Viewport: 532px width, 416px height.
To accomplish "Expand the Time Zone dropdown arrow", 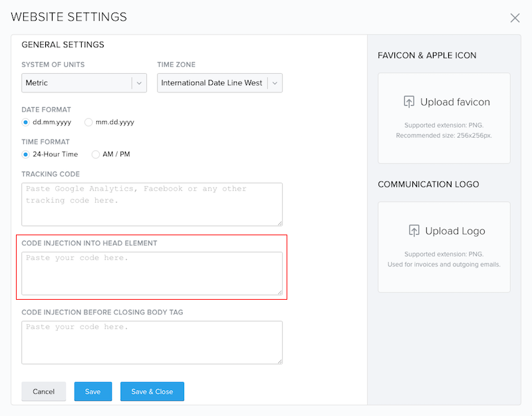I will click(275, 83).
